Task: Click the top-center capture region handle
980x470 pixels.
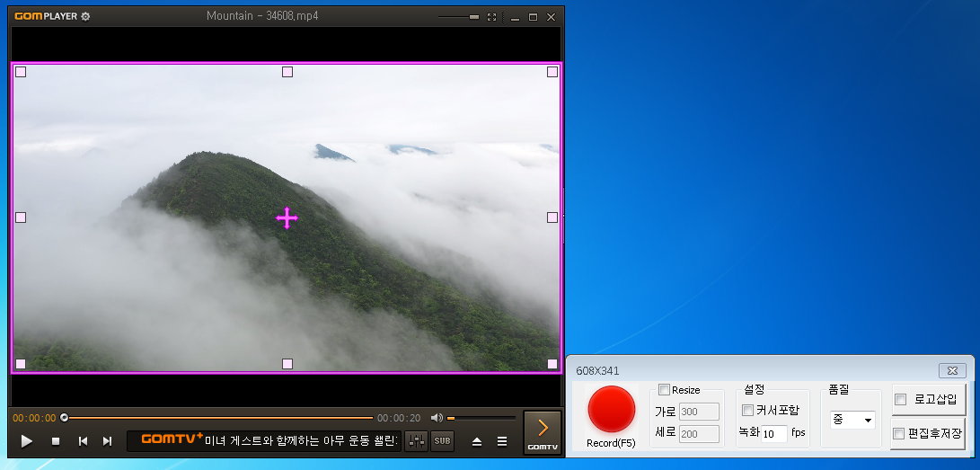Action: pos(287,72)
